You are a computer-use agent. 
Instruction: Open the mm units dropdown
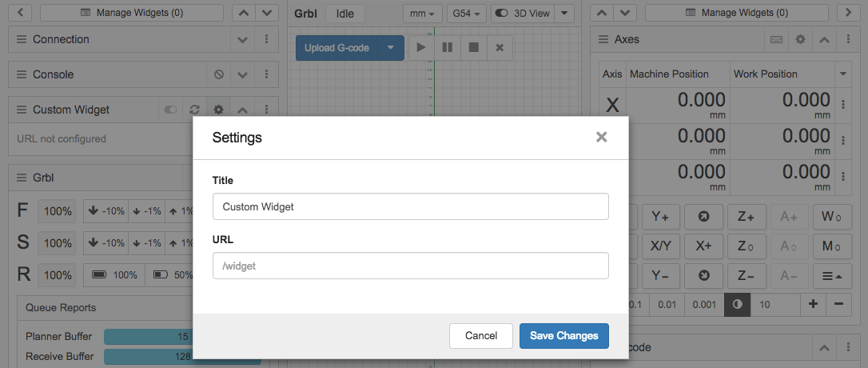pos(422,14)
